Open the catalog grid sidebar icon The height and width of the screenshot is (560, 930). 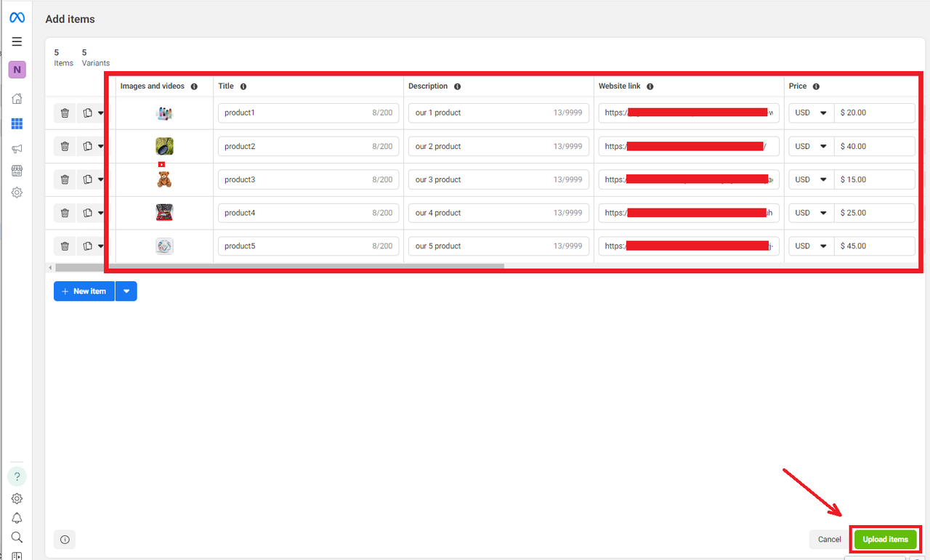[x=17, y=124]
